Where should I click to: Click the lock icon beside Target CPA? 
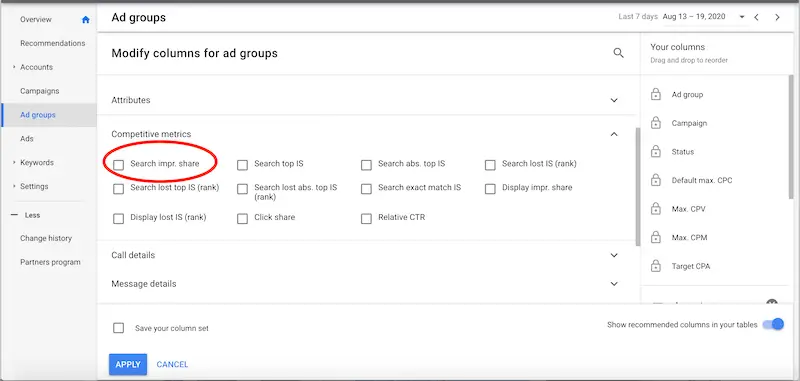(656, 266)
